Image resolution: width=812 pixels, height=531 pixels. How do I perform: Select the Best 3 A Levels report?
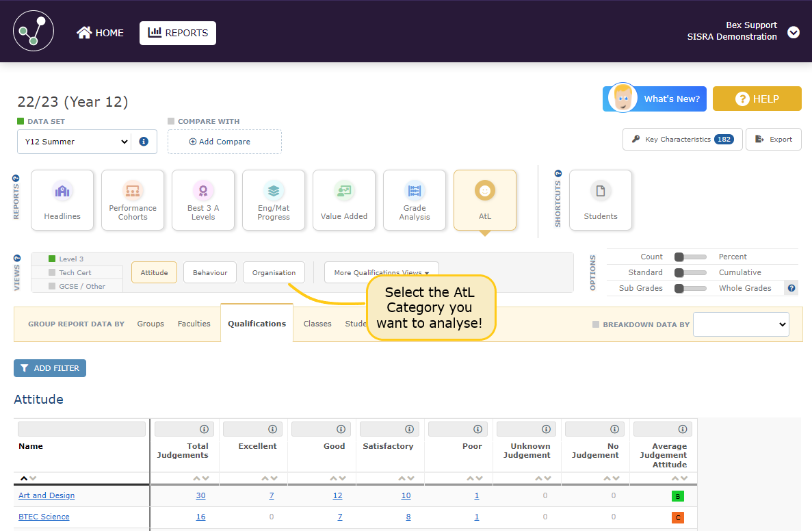pyautogui.click(x=203, y=200)
